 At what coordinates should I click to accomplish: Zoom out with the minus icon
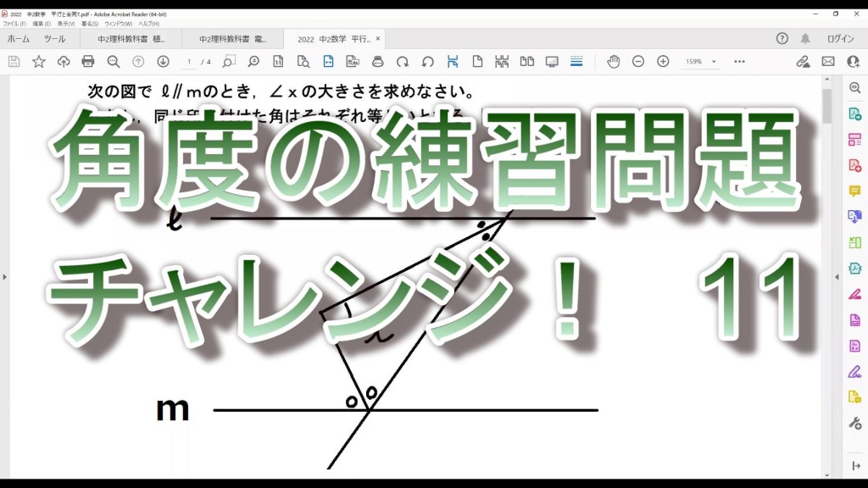(x=638, y=62)
